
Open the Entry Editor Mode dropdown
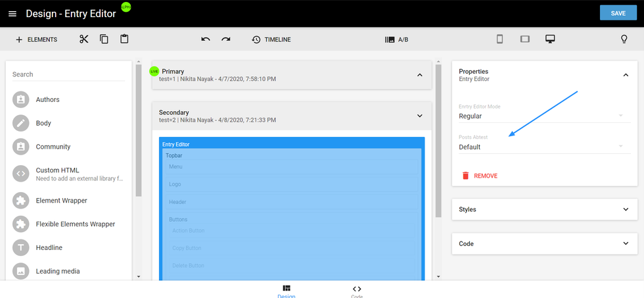pos(540,116)
